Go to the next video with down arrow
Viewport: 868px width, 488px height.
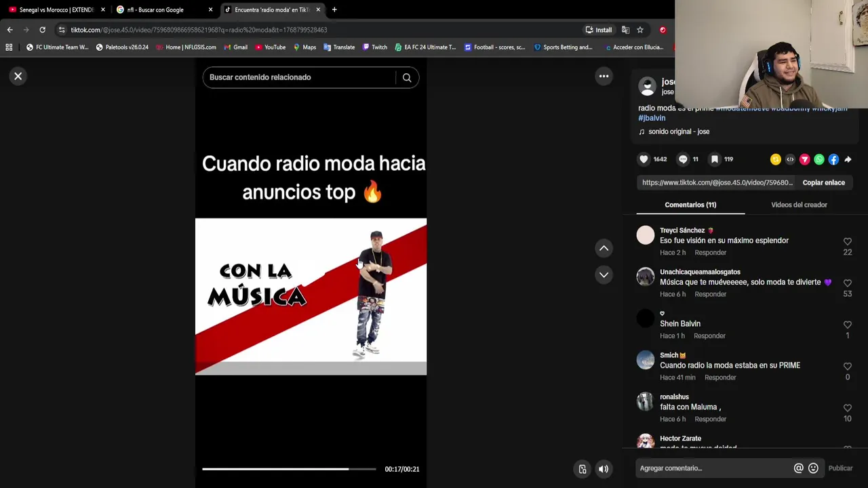[x=604, y=274]
